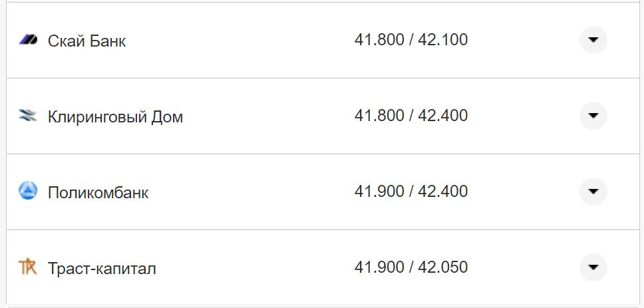Click Клиринговый Дом sell rate 42.400

pyautogui.click(x=442, y=116)
